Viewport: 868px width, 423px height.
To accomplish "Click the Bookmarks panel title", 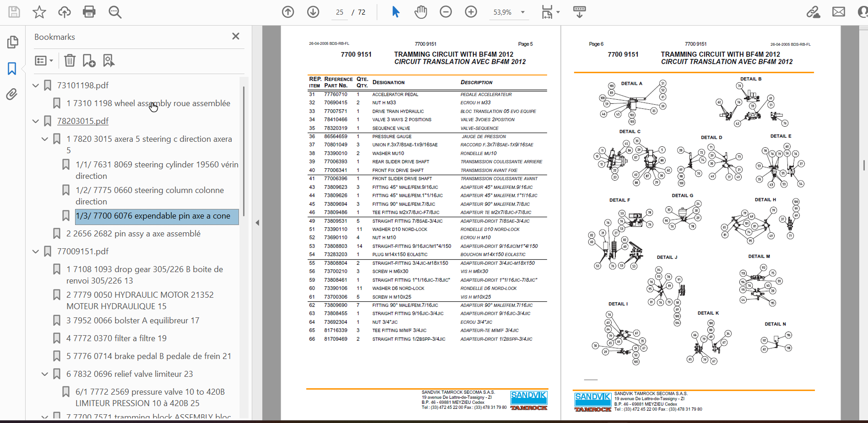I will click(54, 37).
